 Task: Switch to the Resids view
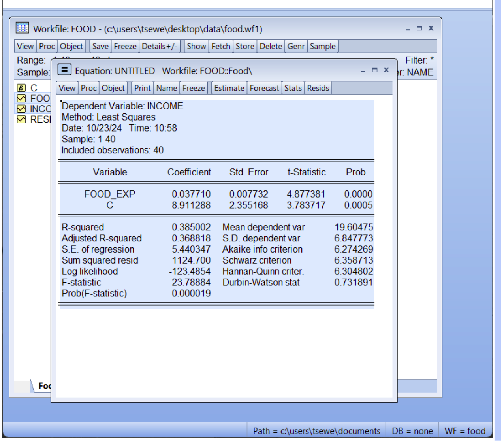[318, 88]
